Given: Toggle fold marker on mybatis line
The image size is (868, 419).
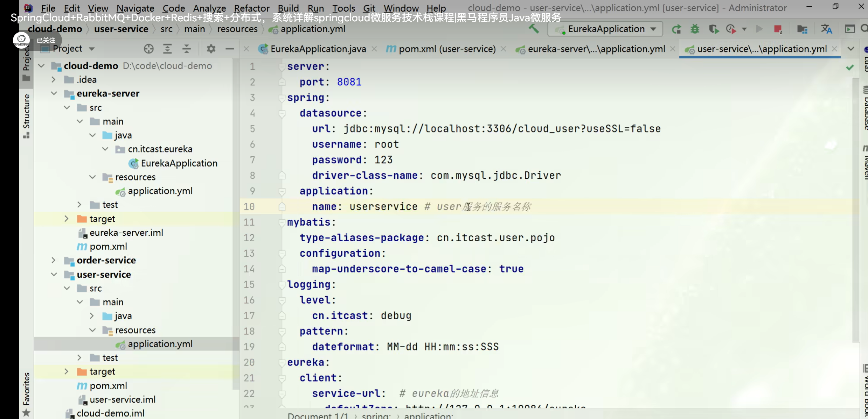Looking at the screenshot, I should [282, 222].
